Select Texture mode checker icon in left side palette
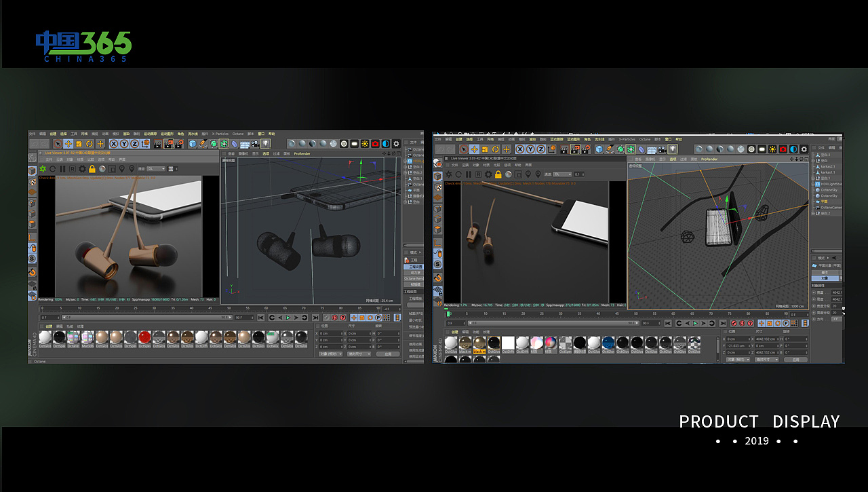 point(33,181)
